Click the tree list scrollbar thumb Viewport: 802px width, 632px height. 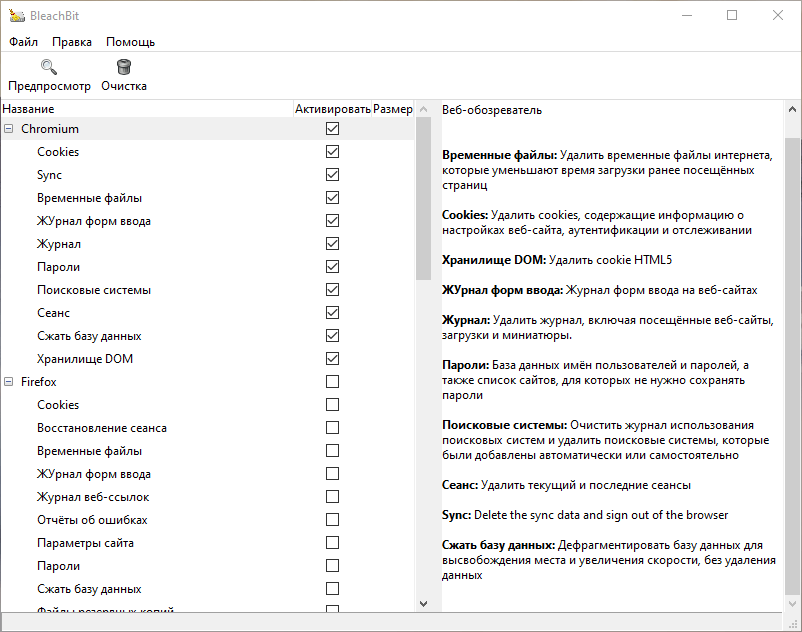[x=424, y=198]
